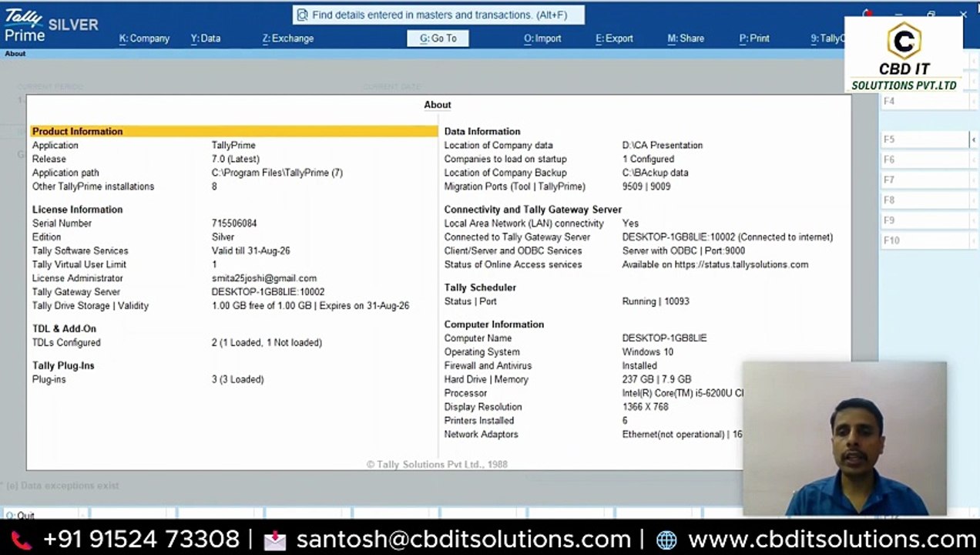
Task: Click Operating System Windows 10 value
Action: [648, 352]
